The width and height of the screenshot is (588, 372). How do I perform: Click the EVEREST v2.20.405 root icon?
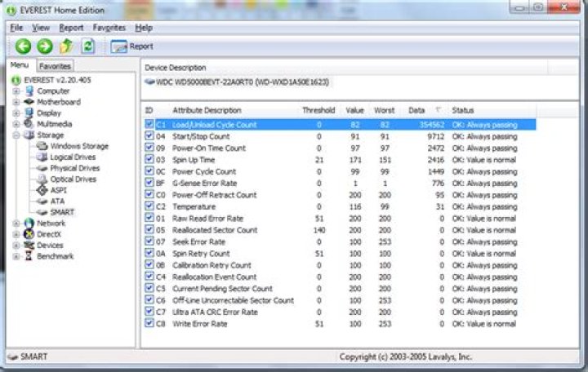16,80
